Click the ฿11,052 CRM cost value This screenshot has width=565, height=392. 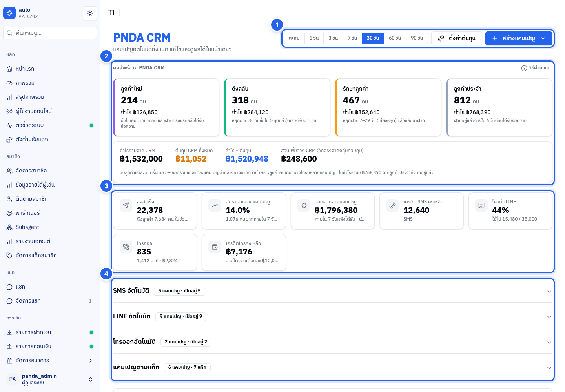(x=191, y=159)
